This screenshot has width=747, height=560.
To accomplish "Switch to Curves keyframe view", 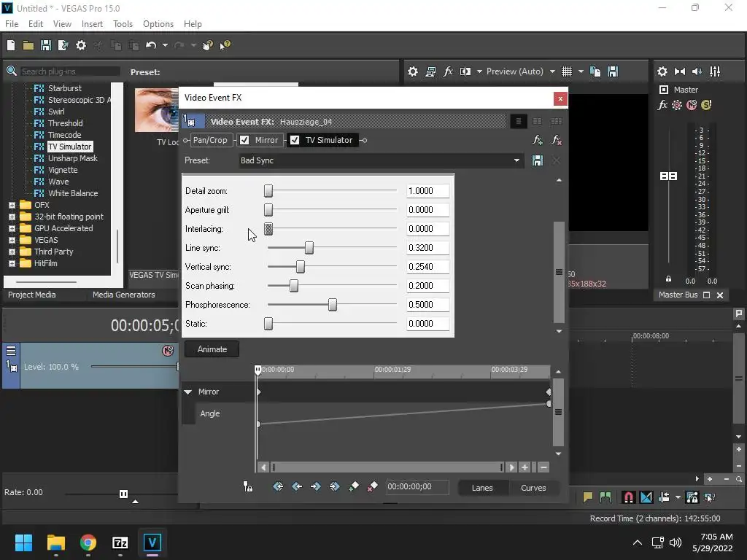I will click(x=533, y=488).
